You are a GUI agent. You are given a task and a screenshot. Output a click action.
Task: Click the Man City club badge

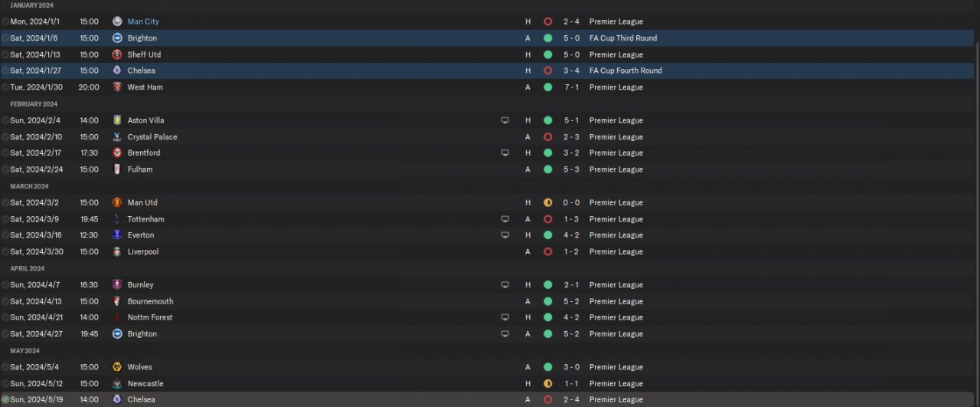click(117, 21)
